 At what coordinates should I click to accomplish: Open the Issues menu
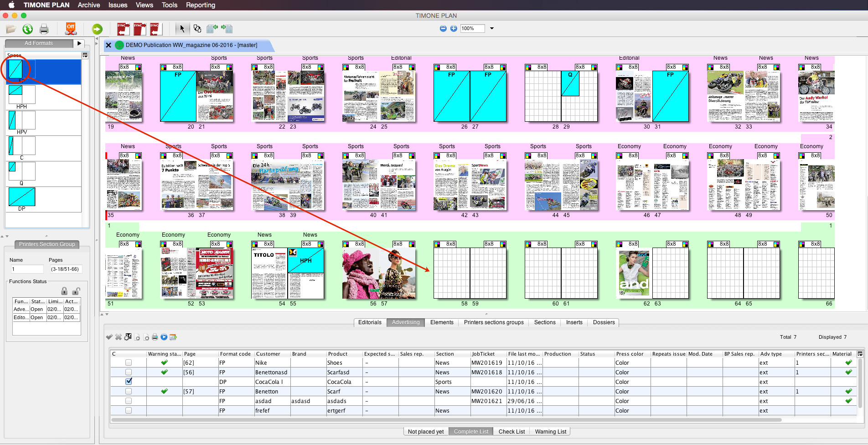[x=118, y=5]
